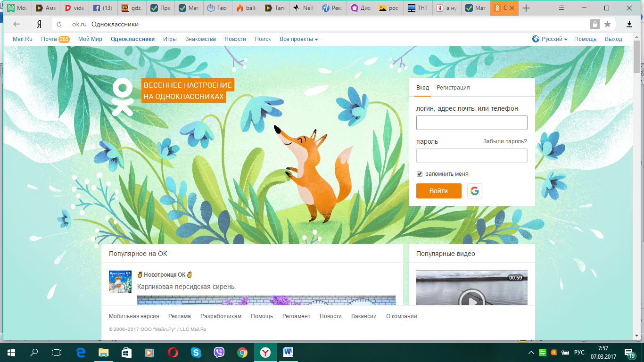Switch to the 'Регистрация' tab
The height and width of the screenshot is (362, 644).
pos(453,88)
